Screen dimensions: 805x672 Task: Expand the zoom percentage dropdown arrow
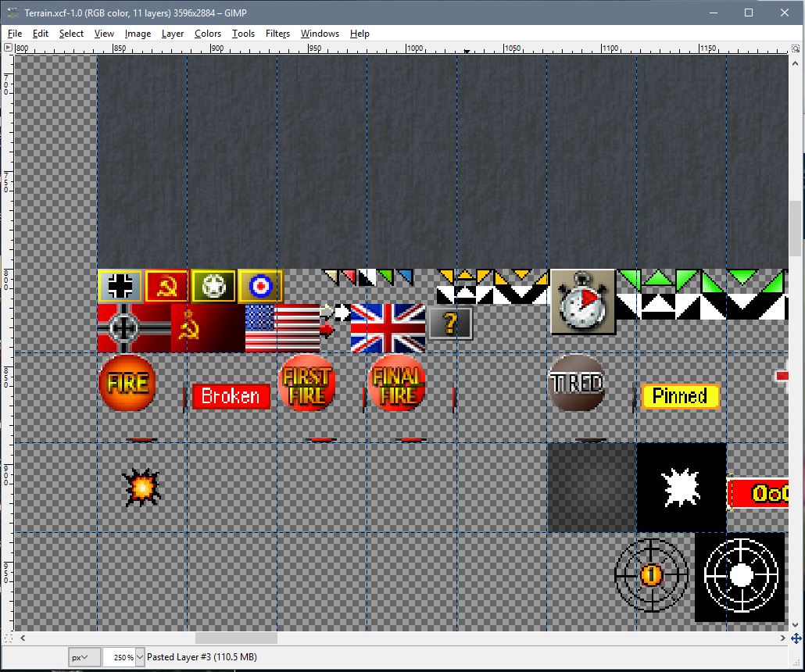click(140, 657)
